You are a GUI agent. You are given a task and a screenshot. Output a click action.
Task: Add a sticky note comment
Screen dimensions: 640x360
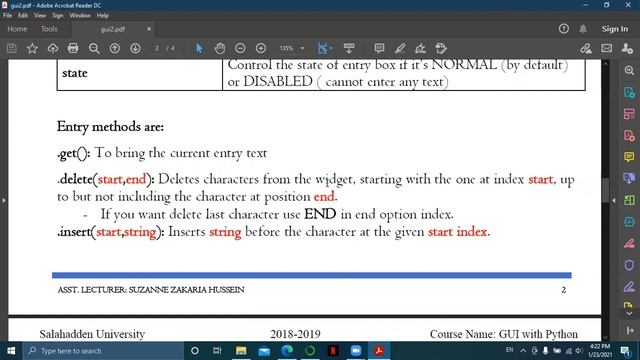coord(379,48)
